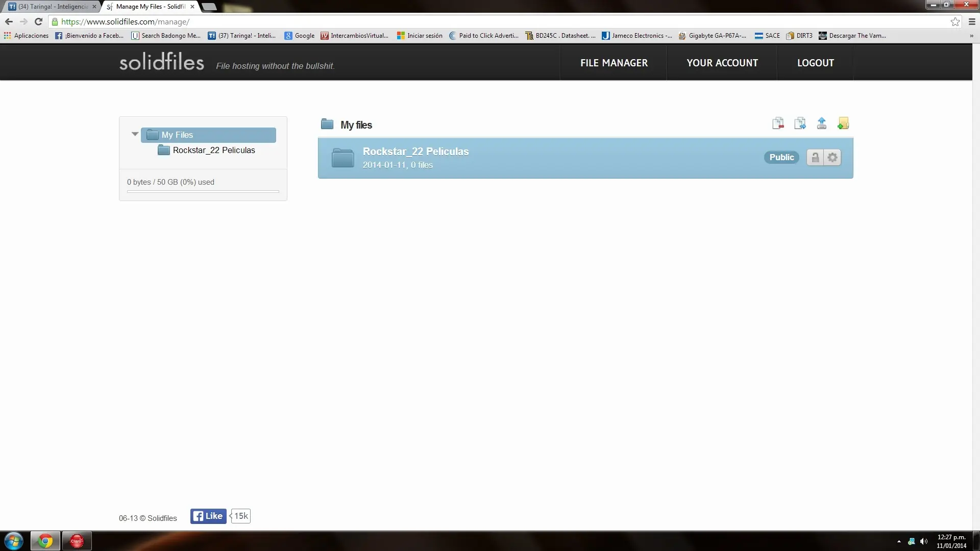Open a new browser tab
980x551 pixels.
[209, 7]
